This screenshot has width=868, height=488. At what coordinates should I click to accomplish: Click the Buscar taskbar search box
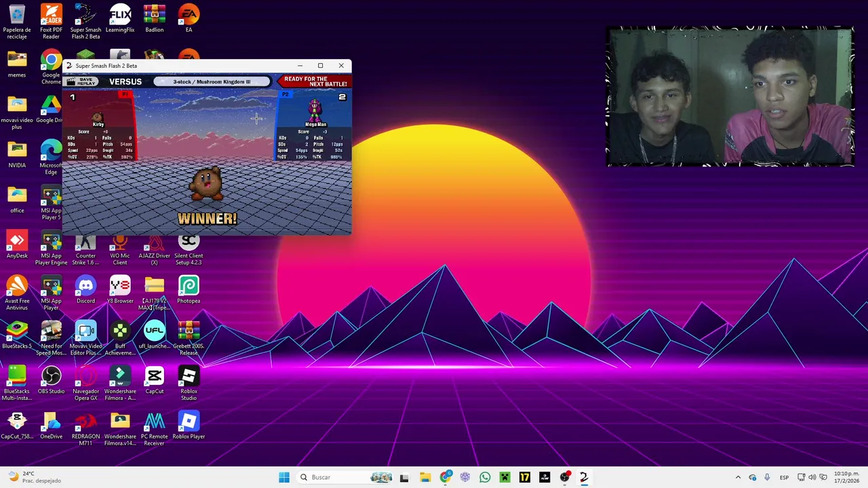point(346,477)
